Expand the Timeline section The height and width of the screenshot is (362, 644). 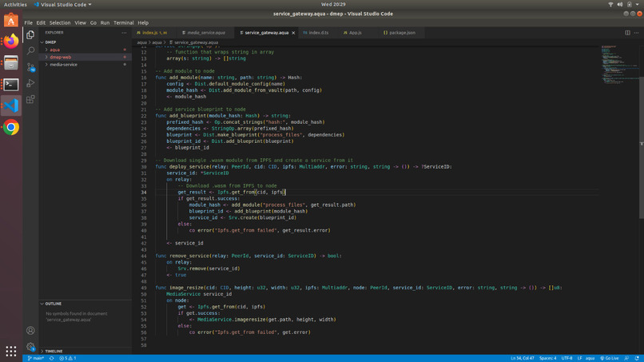(x=85, y=352)
